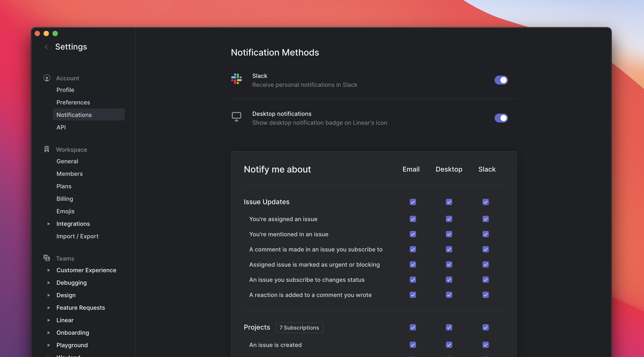
Task: Click the green fullscreen window button
Action: coord(55,33)
